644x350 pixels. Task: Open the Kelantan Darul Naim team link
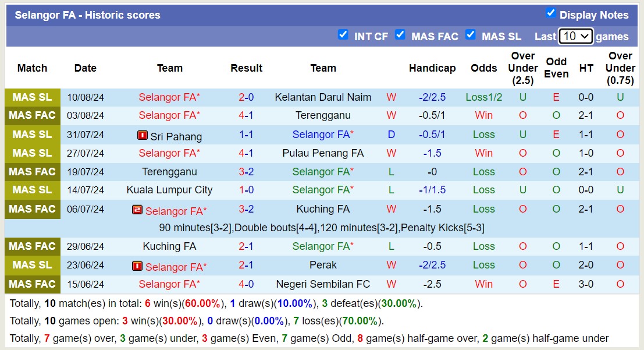click(x=323, y=97)
